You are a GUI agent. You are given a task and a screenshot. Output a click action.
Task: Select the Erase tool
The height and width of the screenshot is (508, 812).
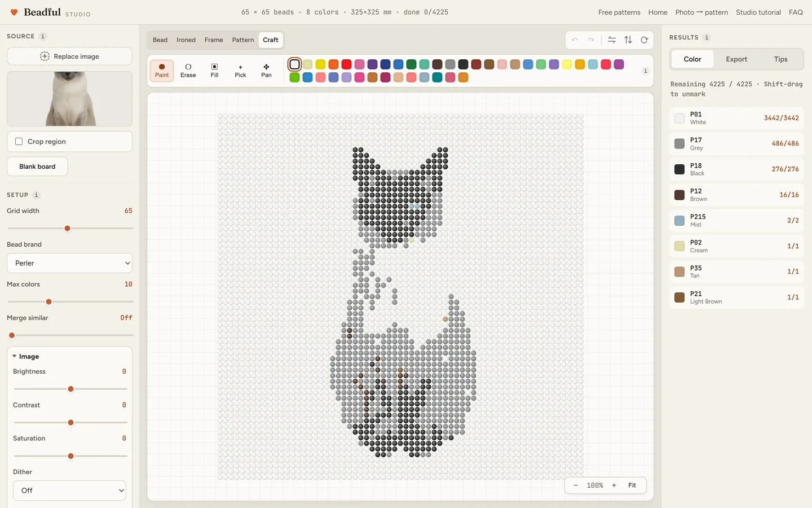[188, 71]
